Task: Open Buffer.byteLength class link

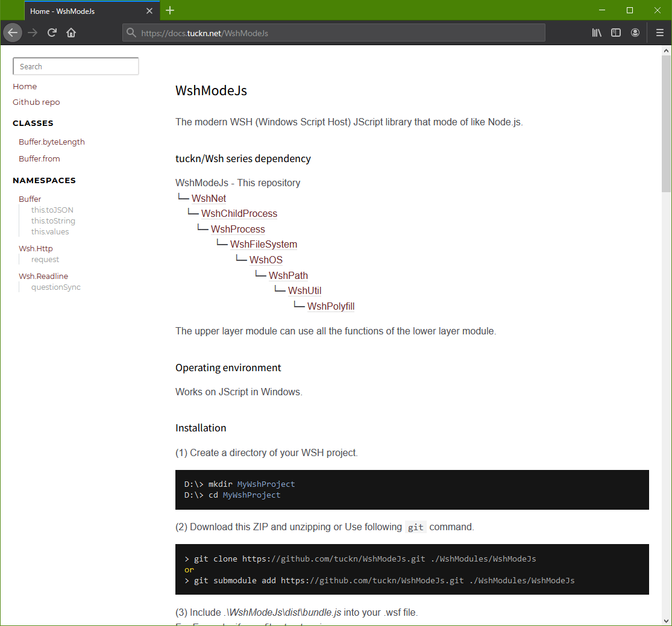Action: 52,142
